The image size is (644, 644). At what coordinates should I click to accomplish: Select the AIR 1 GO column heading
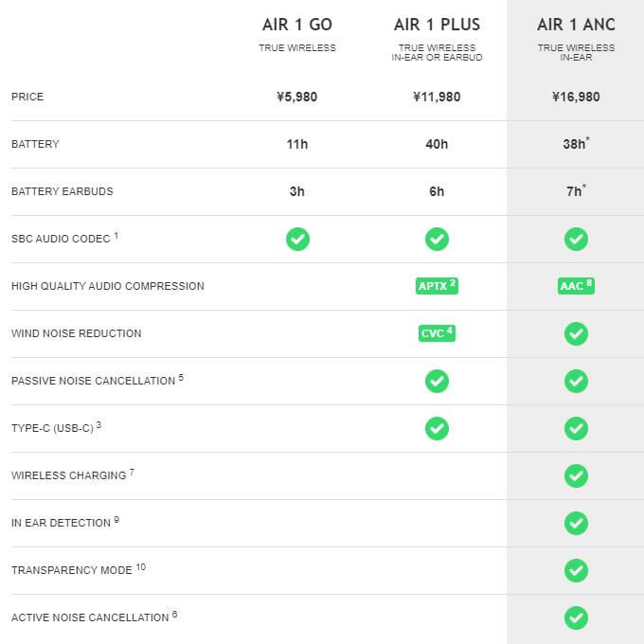pyautogui.click(x=297, y=25)
